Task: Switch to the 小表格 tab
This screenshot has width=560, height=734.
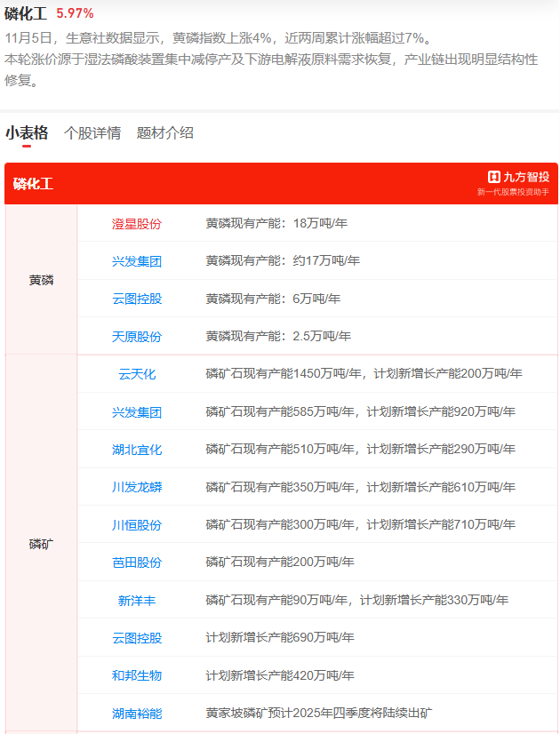Action: click(27, 133)
